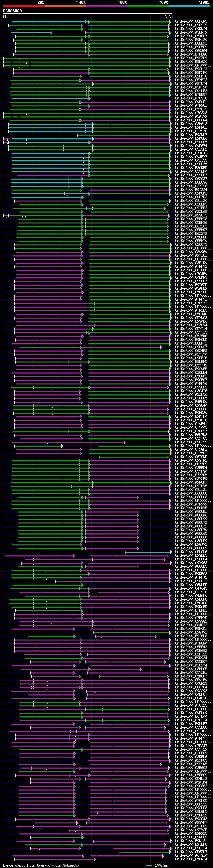
Task: Select label UniRef100_Q96311
Action: tap(191, 442)
